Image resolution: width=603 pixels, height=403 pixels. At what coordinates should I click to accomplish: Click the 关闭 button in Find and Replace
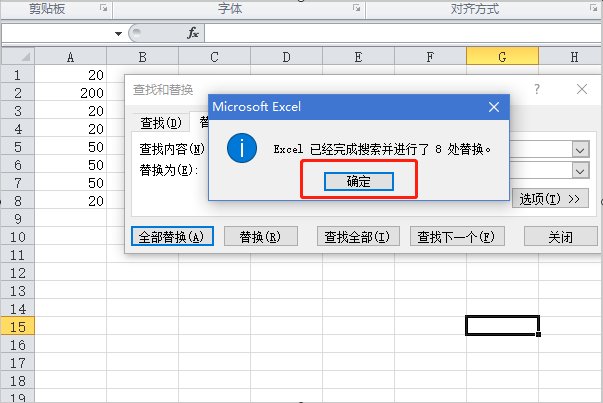561,236
